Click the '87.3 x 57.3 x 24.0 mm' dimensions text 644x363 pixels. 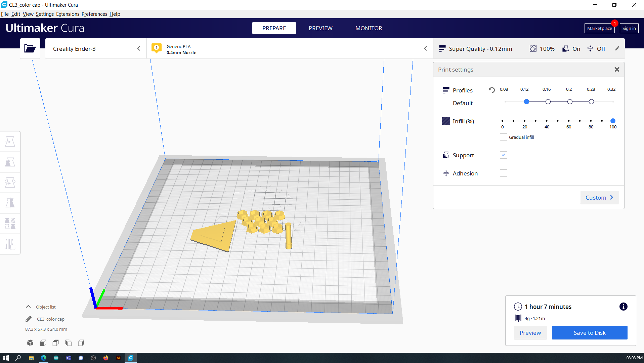pos(46,329)
